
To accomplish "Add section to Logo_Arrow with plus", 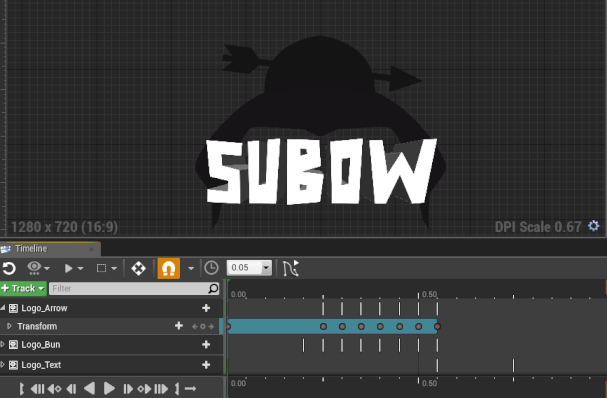I will pyautogui.click(x=206, y=308).
